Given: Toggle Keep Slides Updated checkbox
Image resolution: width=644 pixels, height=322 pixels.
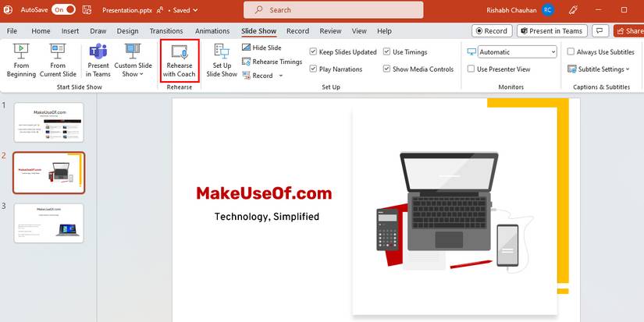Looking at the screenshot, I should (x=313, y=51).
